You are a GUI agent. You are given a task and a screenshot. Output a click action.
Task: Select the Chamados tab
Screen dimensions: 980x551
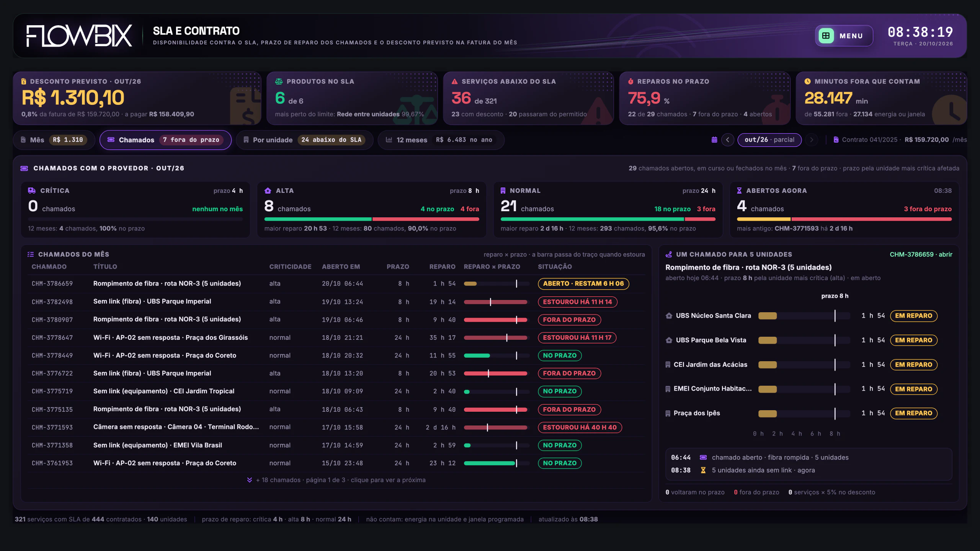165,140
